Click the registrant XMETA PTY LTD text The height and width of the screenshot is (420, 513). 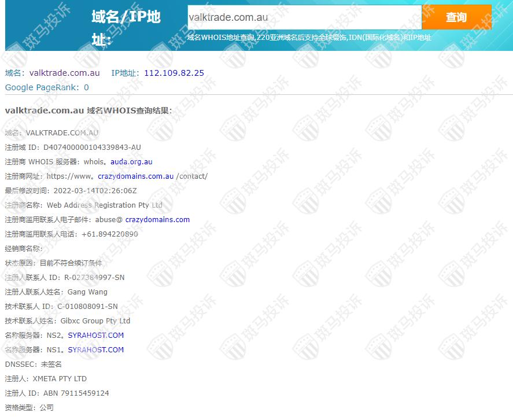pyautogui.click(x=60, y=379)
